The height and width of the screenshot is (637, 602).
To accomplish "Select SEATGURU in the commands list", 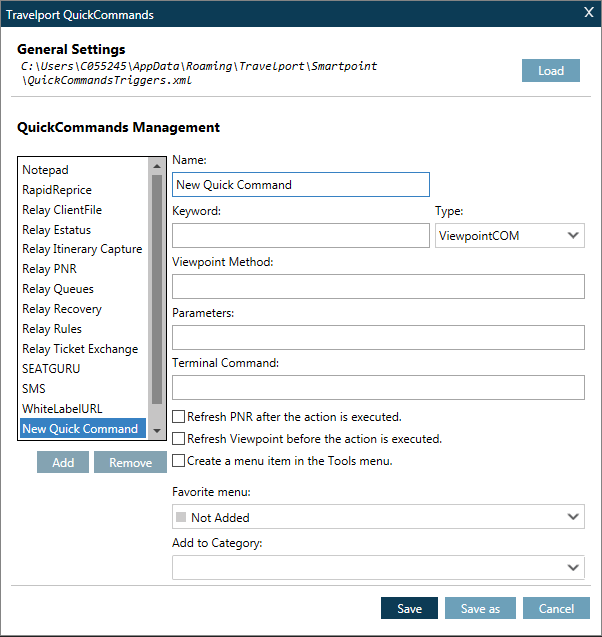I will (51, 369).
